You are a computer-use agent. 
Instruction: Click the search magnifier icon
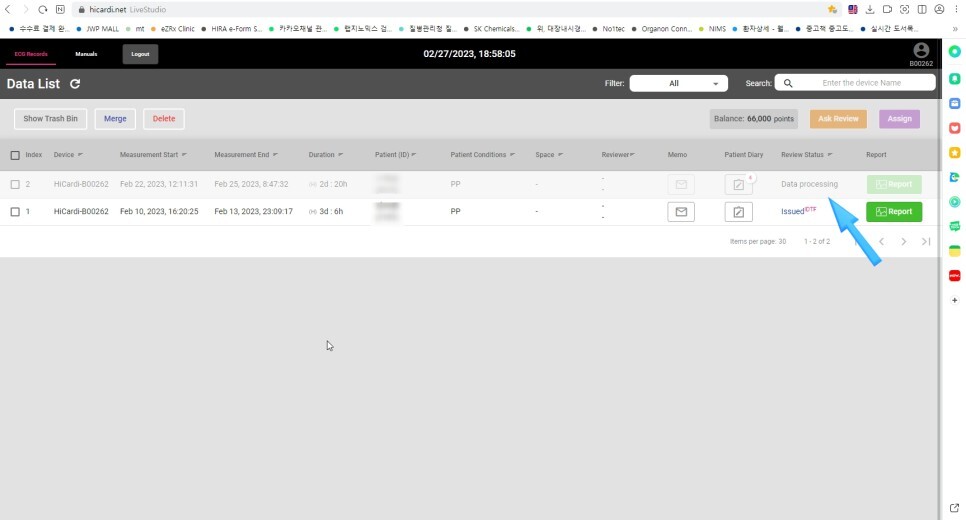pyautogui.click(x=788, y=83)
